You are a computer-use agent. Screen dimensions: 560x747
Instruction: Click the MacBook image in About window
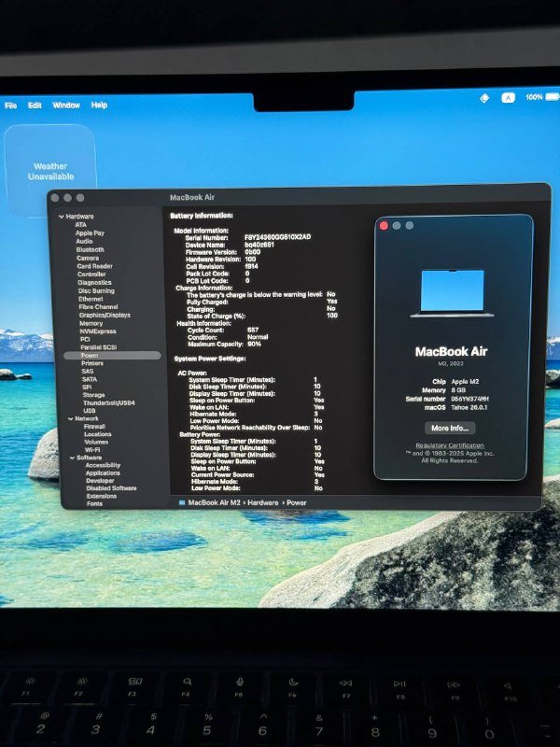[452, 293]
